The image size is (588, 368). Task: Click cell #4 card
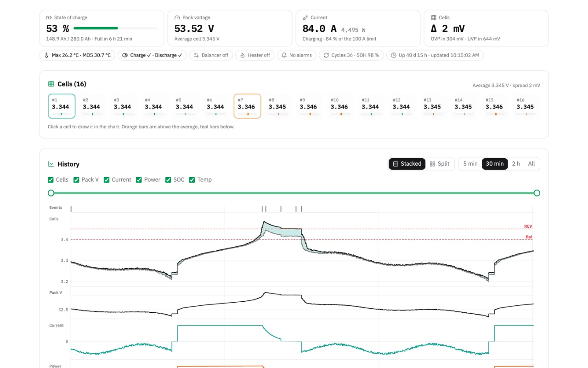(154, 106)
